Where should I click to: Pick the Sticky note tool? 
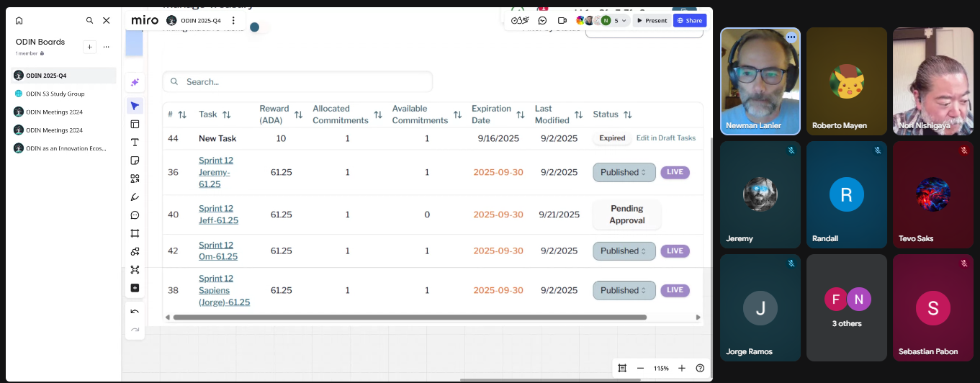pos(135,161)
